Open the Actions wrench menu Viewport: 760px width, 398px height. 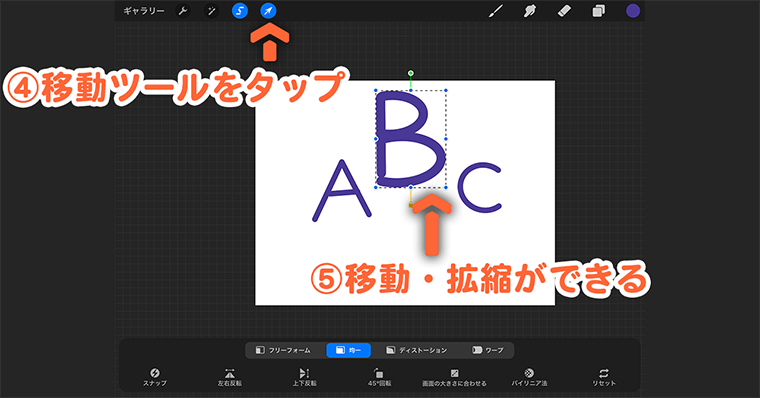(x=183, y=11)
